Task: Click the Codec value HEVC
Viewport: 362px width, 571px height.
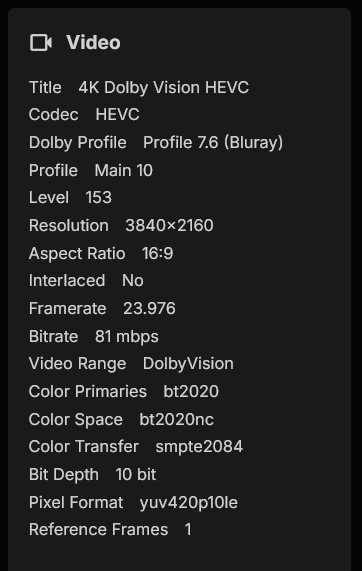Action: [117, 115]
